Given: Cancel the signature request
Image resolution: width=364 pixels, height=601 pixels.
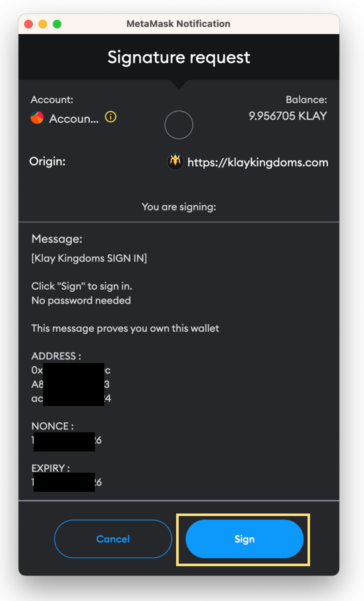Looking at the screenshot, I should point(113,539).
